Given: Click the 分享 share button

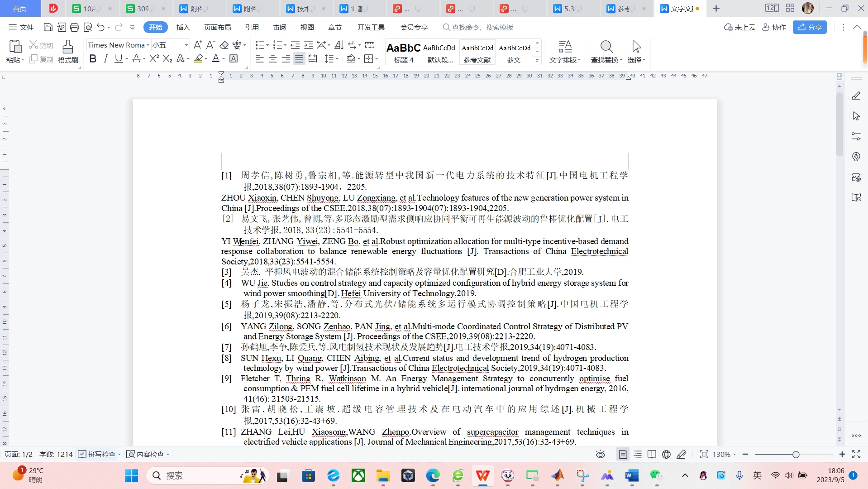Looking at the screenshot, I should [x=810, y=27].
